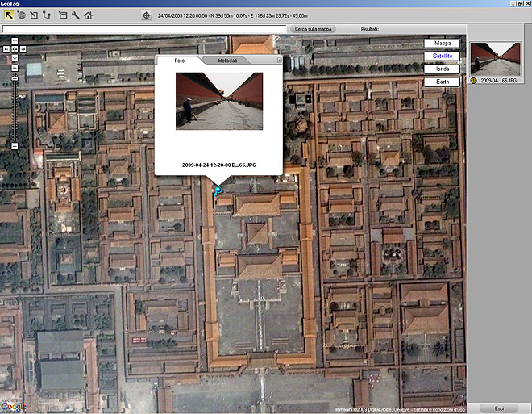The width and height of the screenshot is (532, 414).
Task: Pan the map right
Action: click(x=23, y=49)
